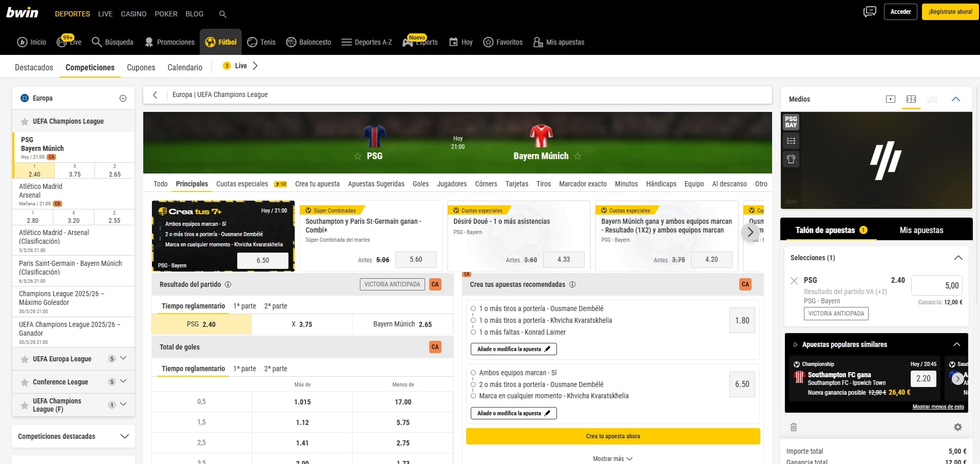Collapse the Medios panel
The height and width of the screenshot is (464, 980).
click(x=956, y=99)
